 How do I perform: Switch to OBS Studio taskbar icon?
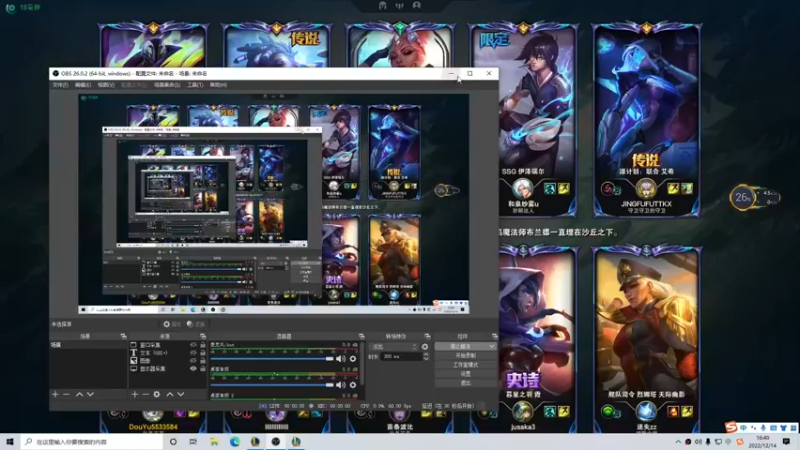[x=276, y=441]
